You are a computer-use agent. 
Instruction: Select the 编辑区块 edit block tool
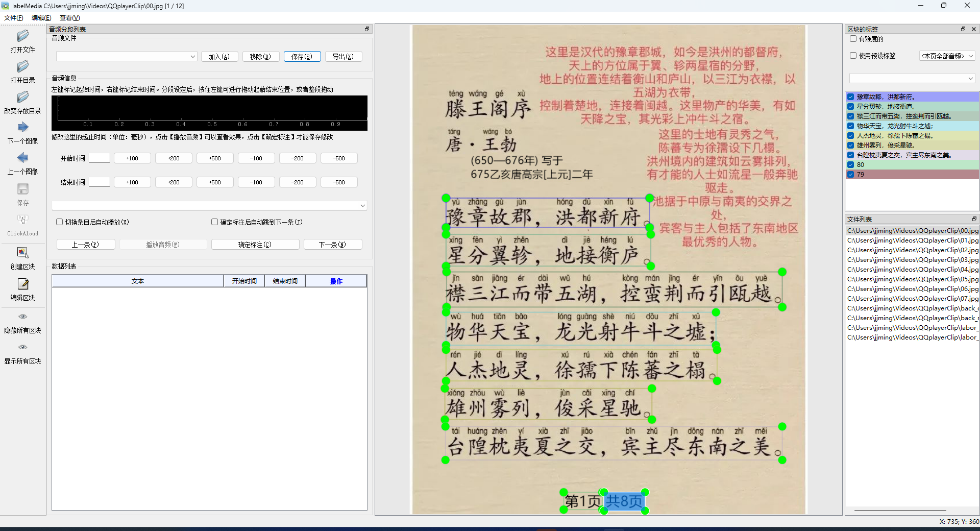click(22, 284)
